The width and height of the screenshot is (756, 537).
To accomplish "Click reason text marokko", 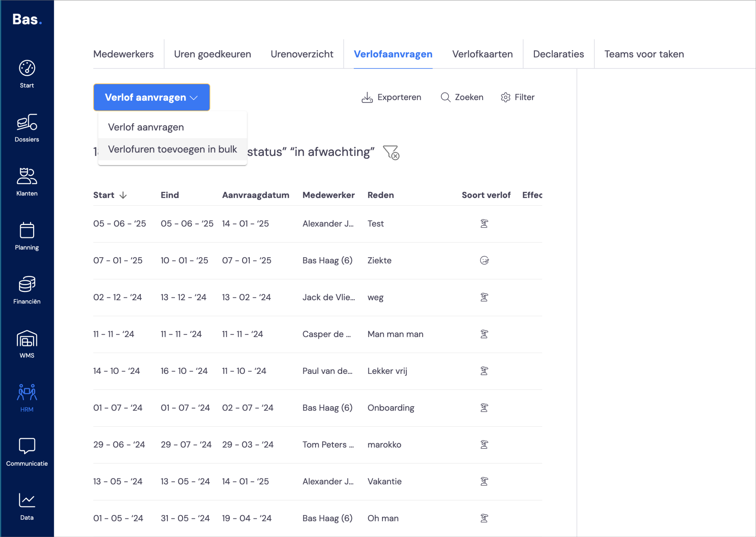I will pos(384,445).
